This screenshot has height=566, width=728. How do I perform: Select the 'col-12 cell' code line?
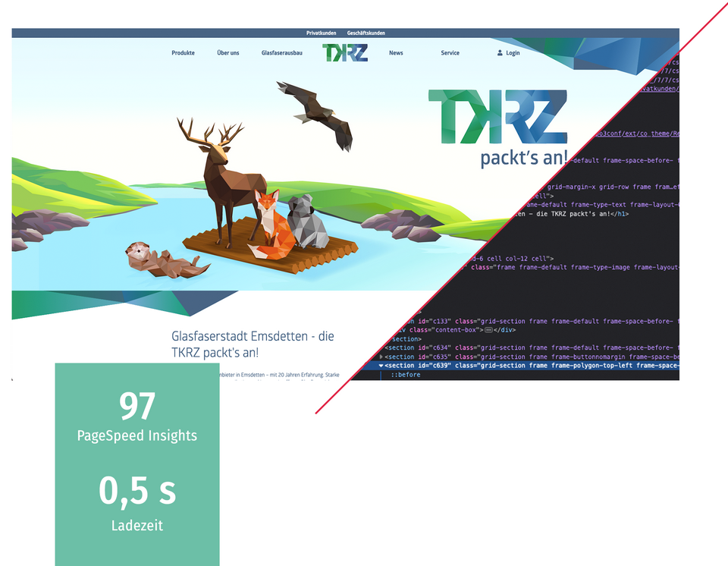[x=512, y=259]
